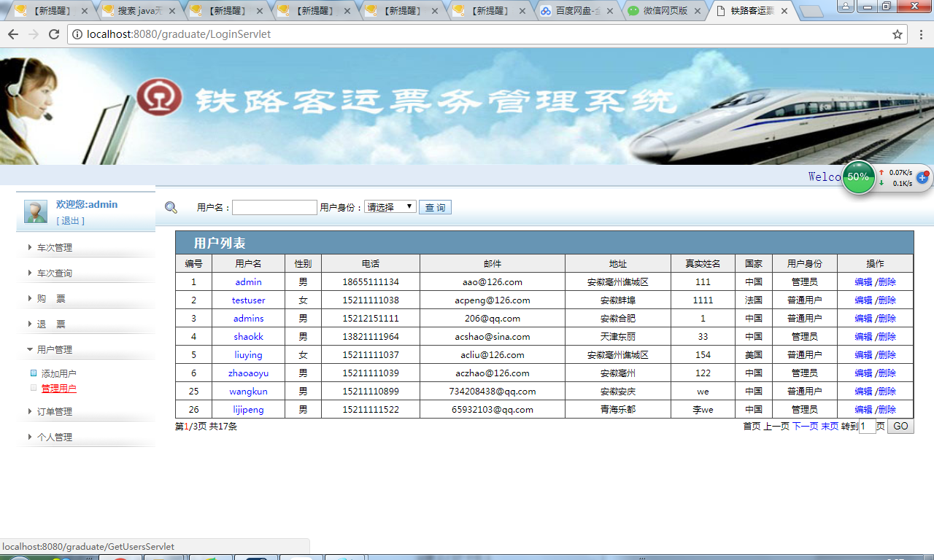Viewport: 934px width, 560px height.
Task: Click the site info icon before the URL
Action: 77,34
